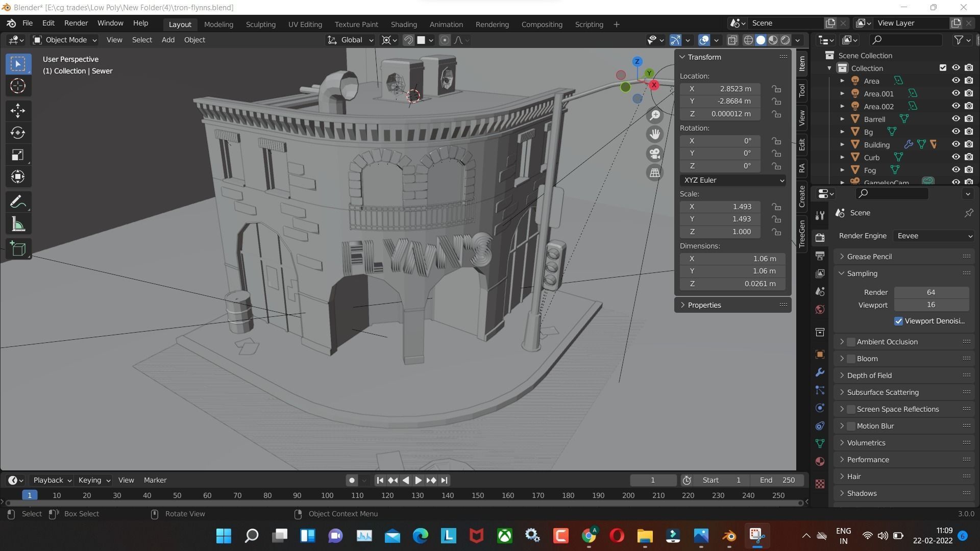Viewport: 980px width, 551px height.
Task: Open the Render menu
Action: tap(76, 23)
